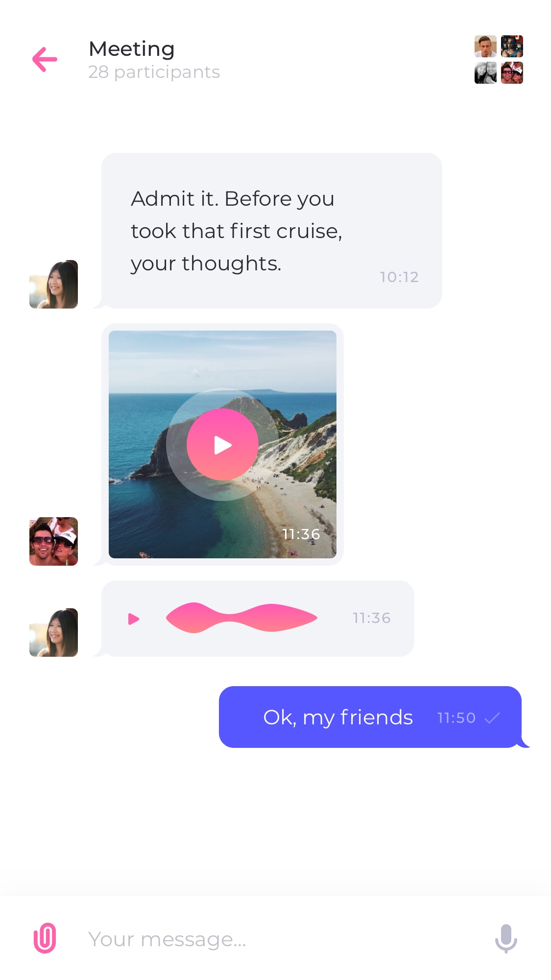
Task: Open the Meeting group title
Action: 131,48
